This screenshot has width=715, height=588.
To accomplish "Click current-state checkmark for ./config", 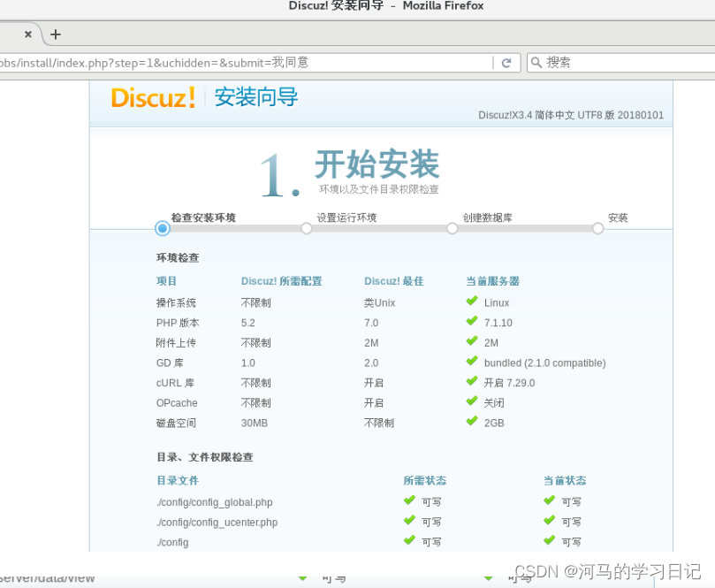I will [550, 540].
